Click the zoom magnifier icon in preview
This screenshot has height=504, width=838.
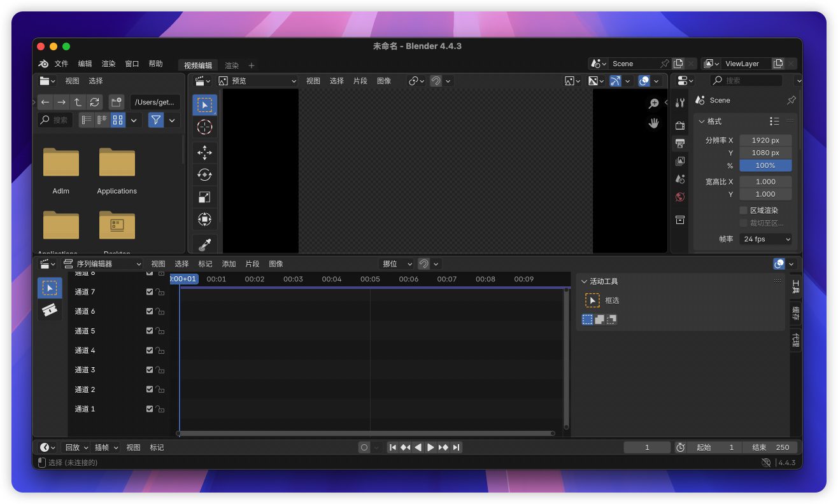click(x=653, y=104)
